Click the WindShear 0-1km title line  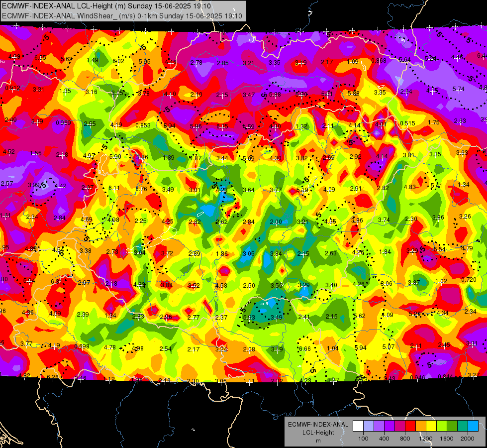(122, 16)
